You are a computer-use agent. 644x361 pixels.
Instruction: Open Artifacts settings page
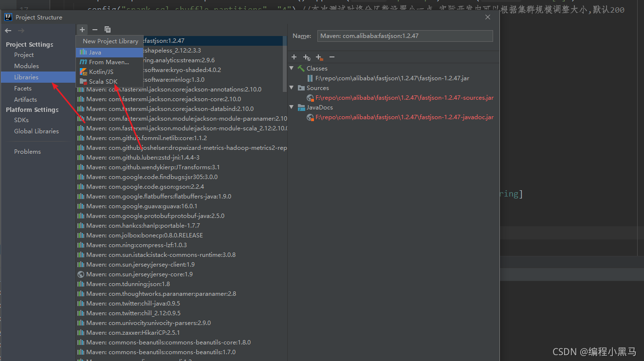[25, 99]
